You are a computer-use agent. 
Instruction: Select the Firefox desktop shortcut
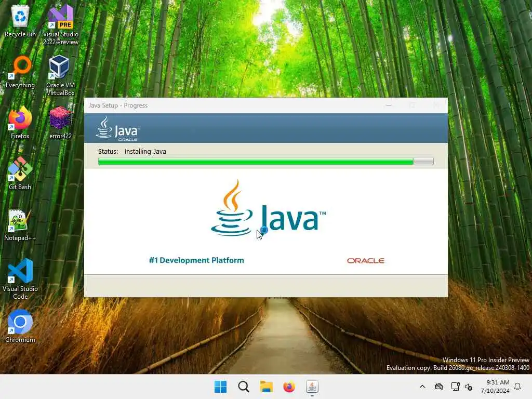pyautogui.click(x=20, y=123)
